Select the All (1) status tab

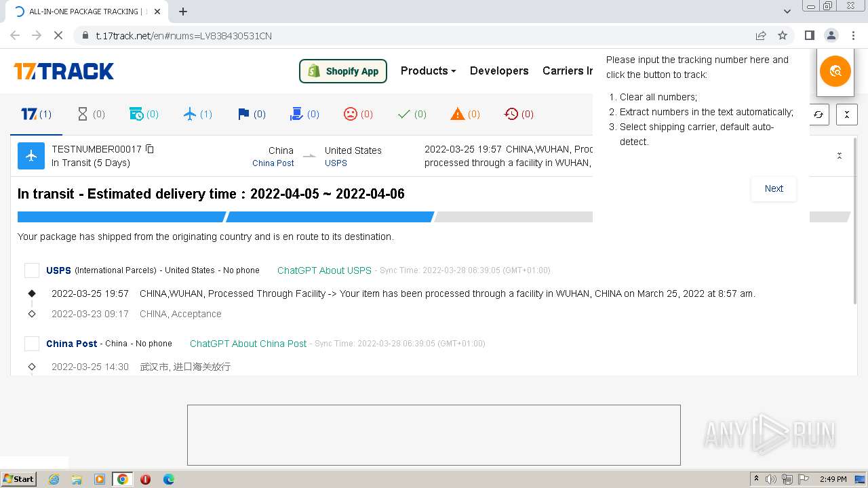(x=36, y=114)
